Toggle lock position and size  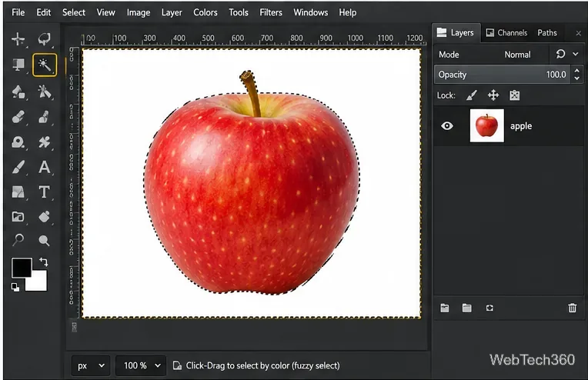tap(493, 95)
